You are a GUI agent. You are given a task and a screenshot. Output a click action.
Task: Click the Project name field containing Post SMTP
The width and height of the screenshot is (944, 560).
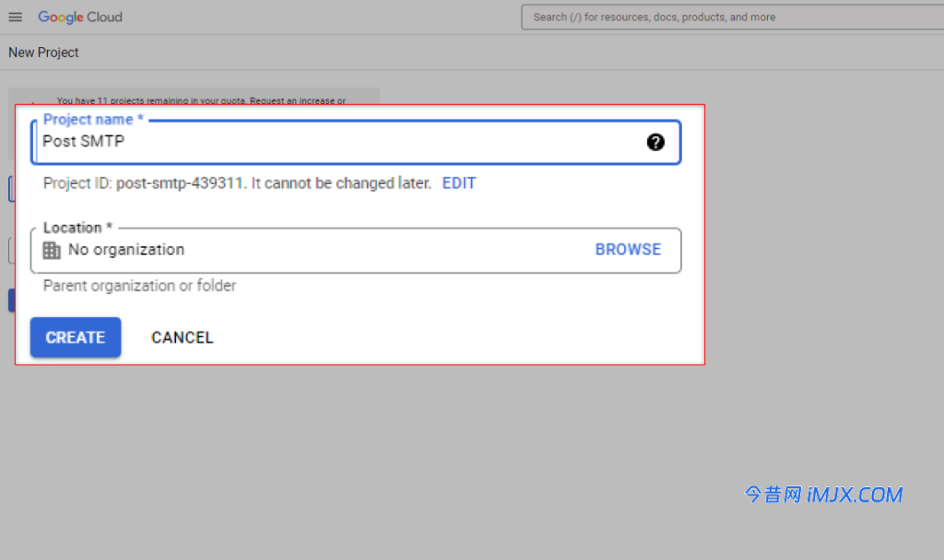pyautogui.click(x=356, y=142)
